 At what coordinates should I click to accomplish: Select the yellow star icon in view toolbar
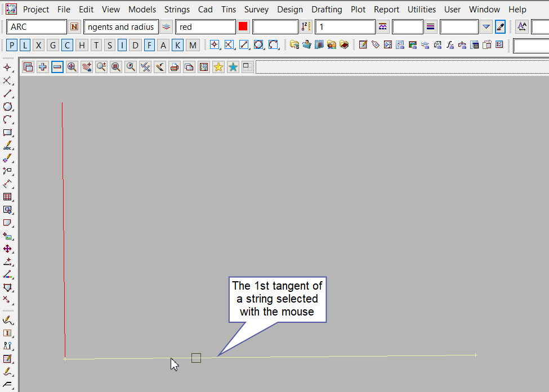point(218,67)
